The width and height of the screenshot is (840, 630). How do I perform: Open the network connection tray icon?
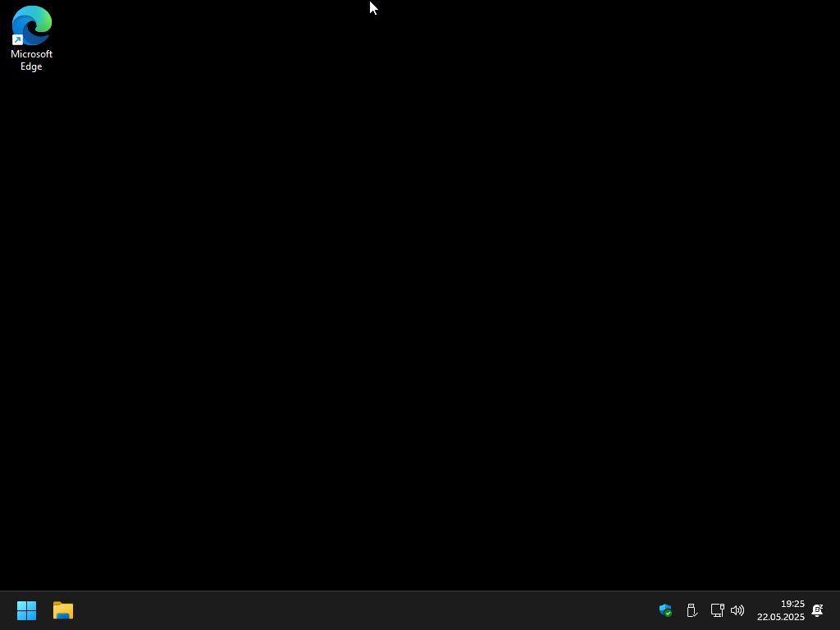717,610
